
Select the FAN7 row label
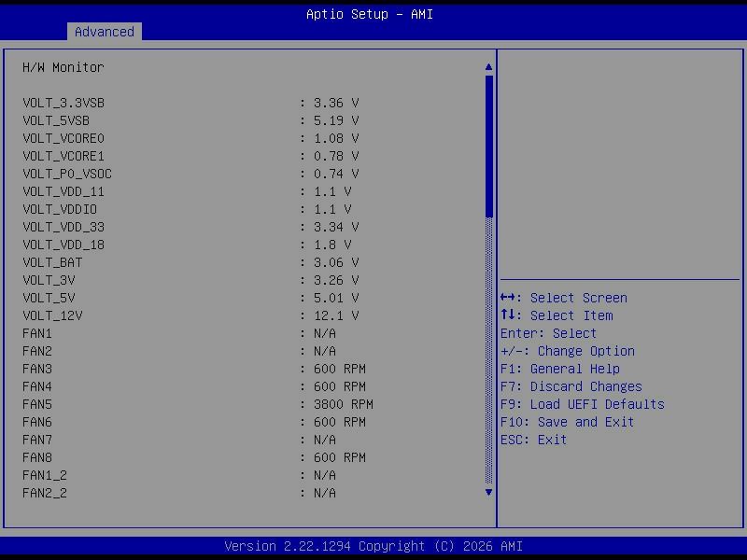point(37,440)
